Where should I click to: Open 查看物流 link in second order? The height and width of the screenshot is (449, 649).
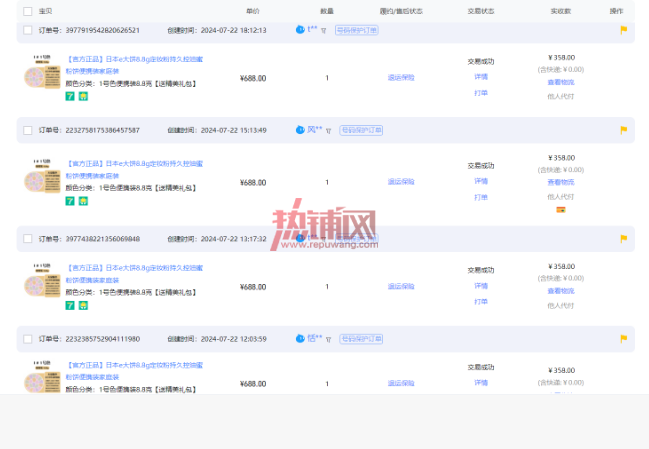click(x=560, y=182)
